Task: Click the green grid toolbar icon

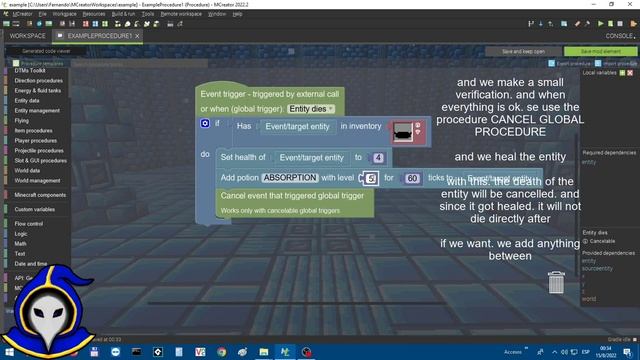Action: point(105,24)
